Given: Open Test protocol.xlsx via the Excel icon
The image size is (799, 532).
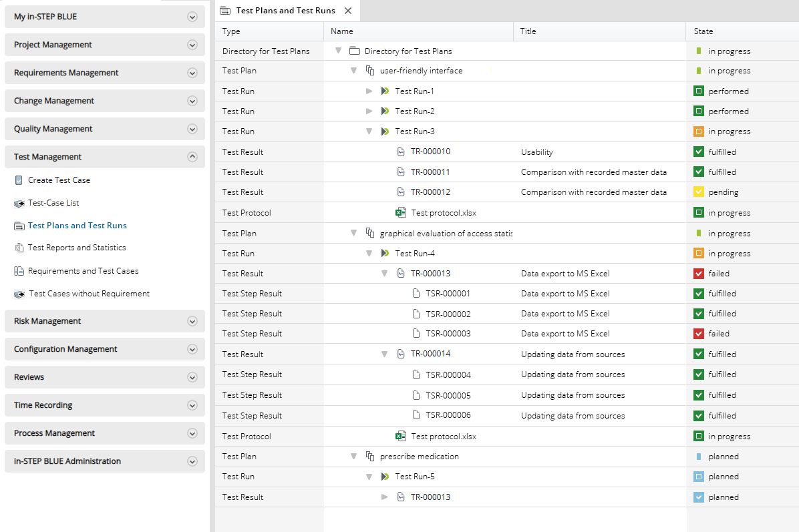Looking at the screenshot, I should click(400, 212).
